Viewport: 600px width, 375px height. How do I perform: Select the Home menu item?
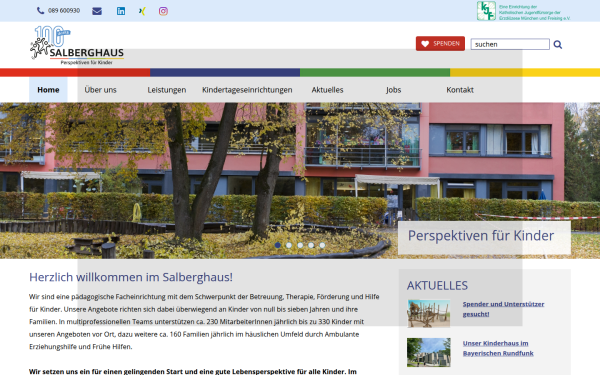pyautogui.click(x=48, y=90)
